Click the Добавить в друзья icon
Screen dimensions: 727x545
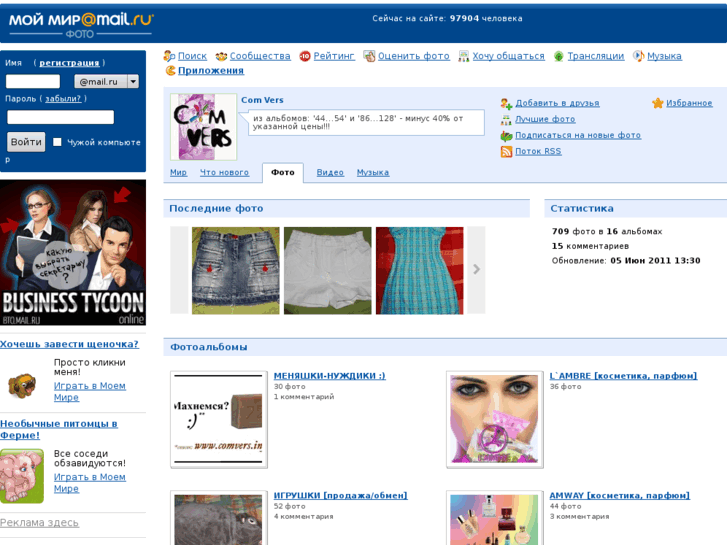coord(506,103)
